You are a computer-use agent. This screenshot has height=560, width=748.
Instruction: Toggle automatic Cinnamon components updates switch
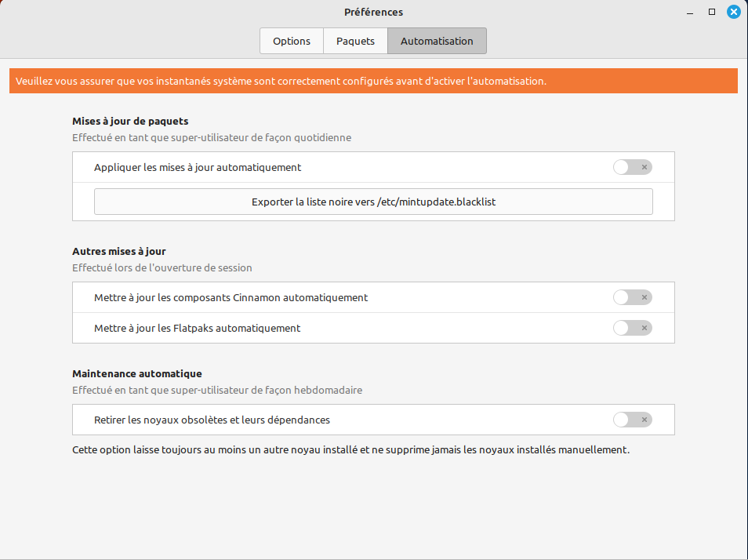[632, 297]
